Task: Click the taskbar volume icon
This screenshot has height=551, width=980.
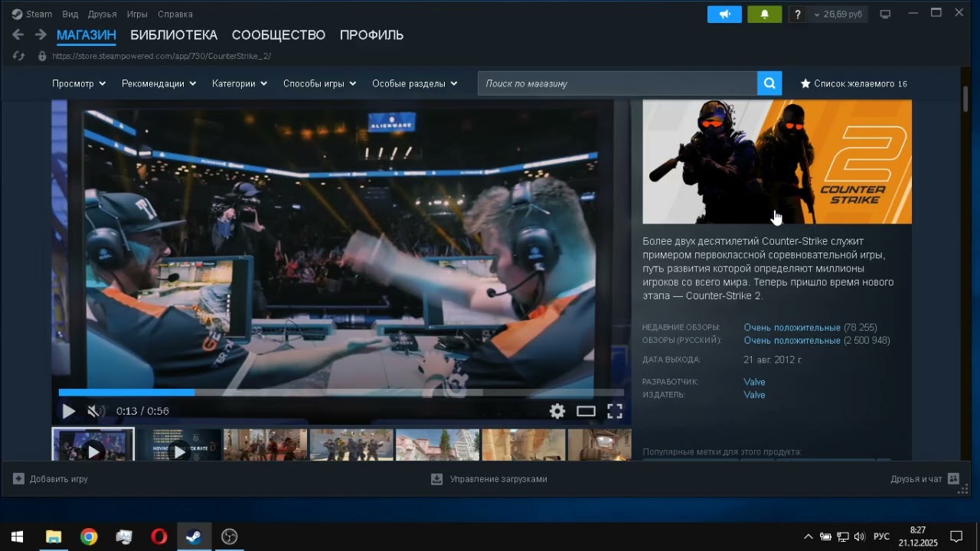Action: point(859,536)
